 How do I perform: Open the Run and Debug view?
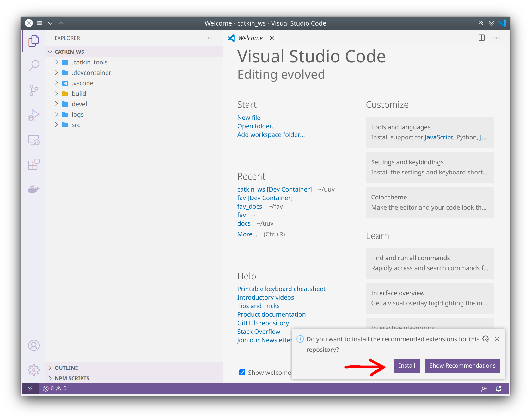pyautogui.click(x=34, y=115)
